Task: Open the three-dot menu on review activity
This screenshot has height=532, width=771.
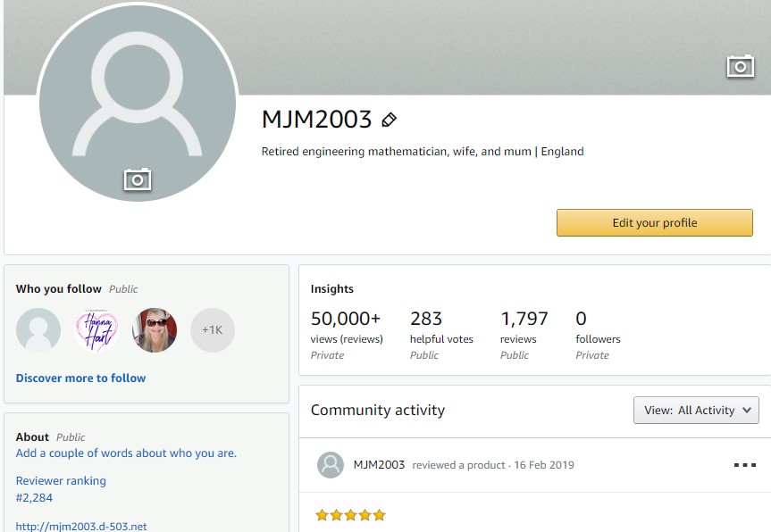Action: (745, 465)
